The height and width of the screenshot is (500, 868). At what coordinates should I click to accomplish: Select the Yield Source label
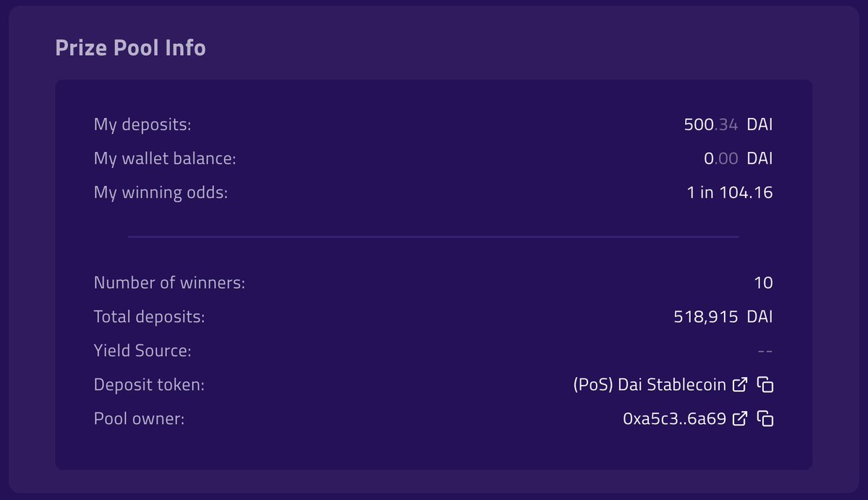click(x=142, y=351)
